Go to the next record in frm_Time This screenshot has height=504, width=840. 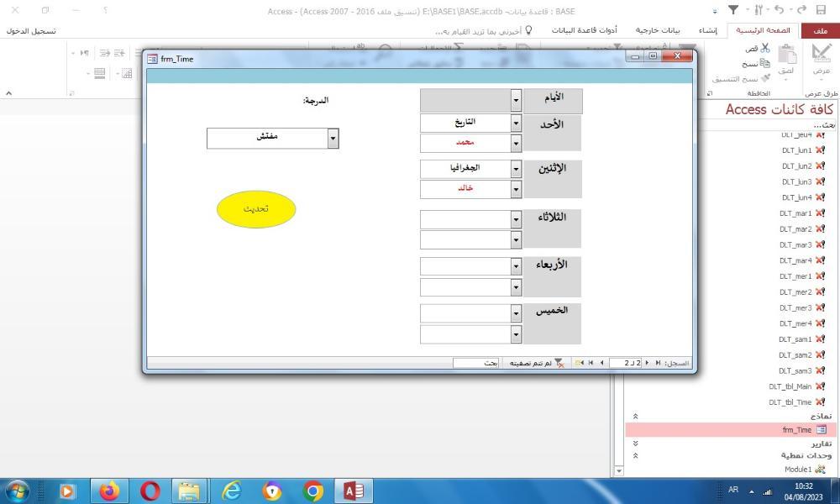(x=601, y=363)
